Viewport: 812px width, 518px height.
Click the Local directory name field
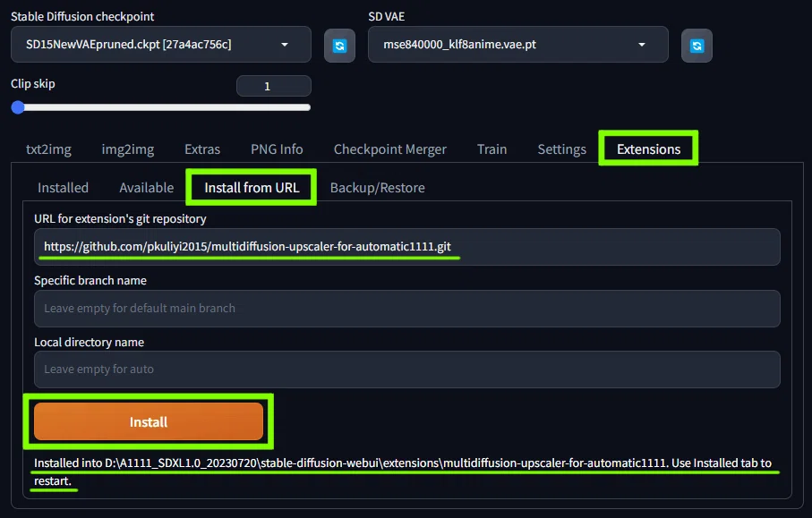407,369
